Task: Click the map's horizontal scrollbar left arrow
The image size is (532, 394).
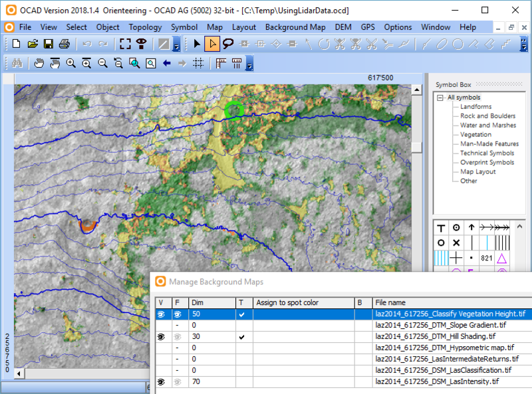Action: coord(19,373)
